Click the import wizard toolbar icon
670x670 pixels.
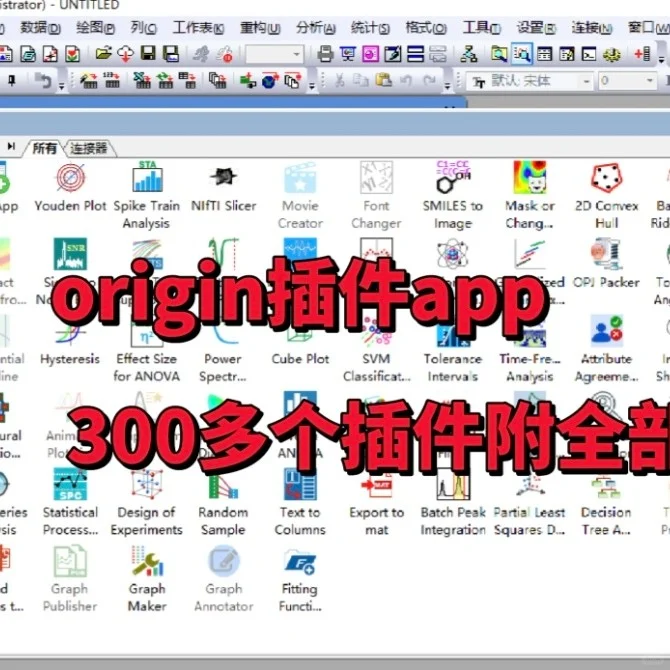tap(89, 80)
